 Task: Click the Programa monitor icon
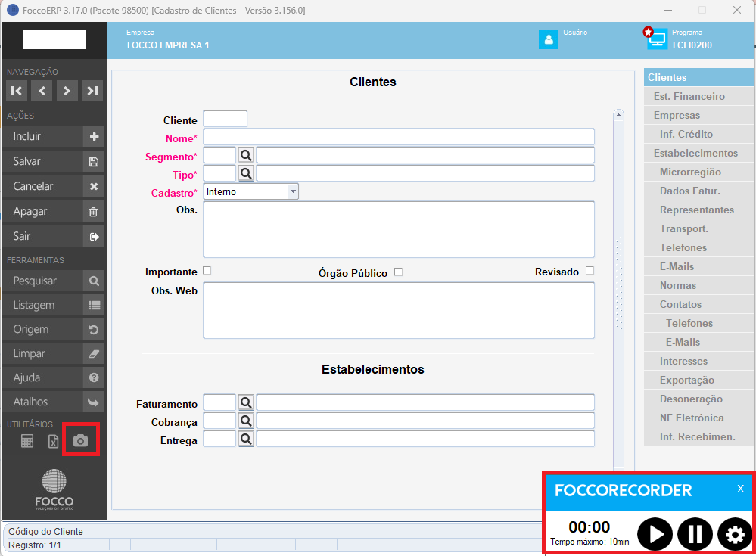click(655, 39)
